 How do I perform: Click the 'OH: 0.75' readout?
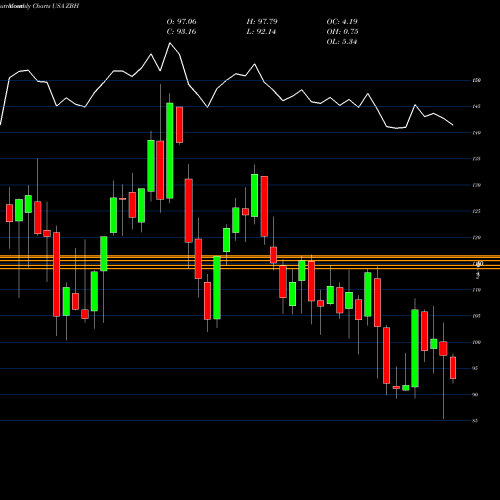342,32
